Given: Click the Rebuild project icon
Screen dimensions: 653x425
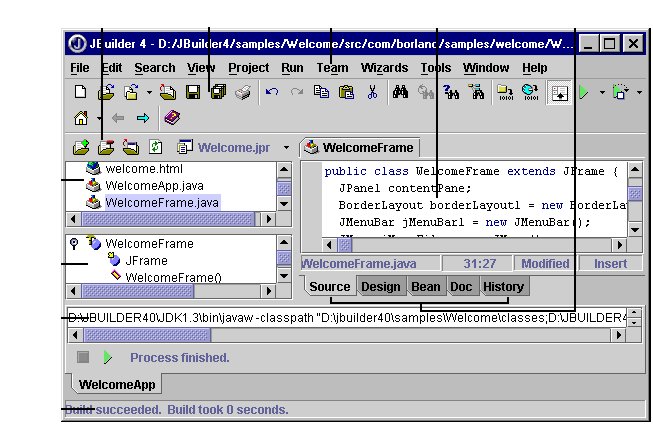Looking at the screenshot, I should coord(531,92).
